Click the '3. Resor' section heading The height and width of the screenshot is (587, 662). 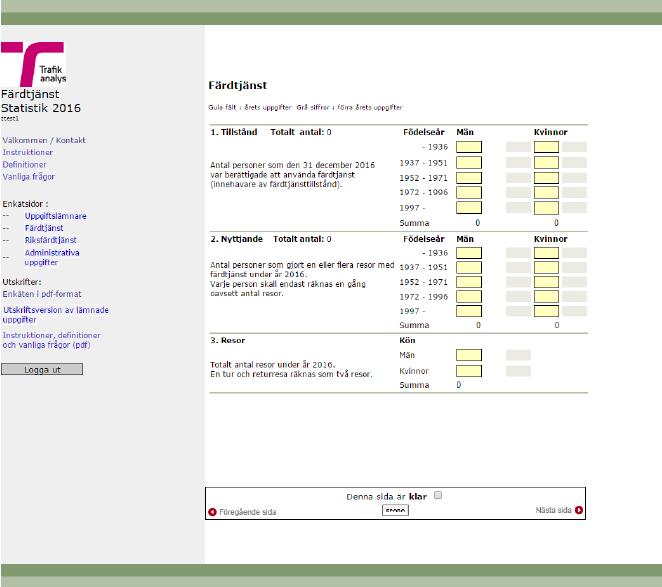(x=228, y=340)
